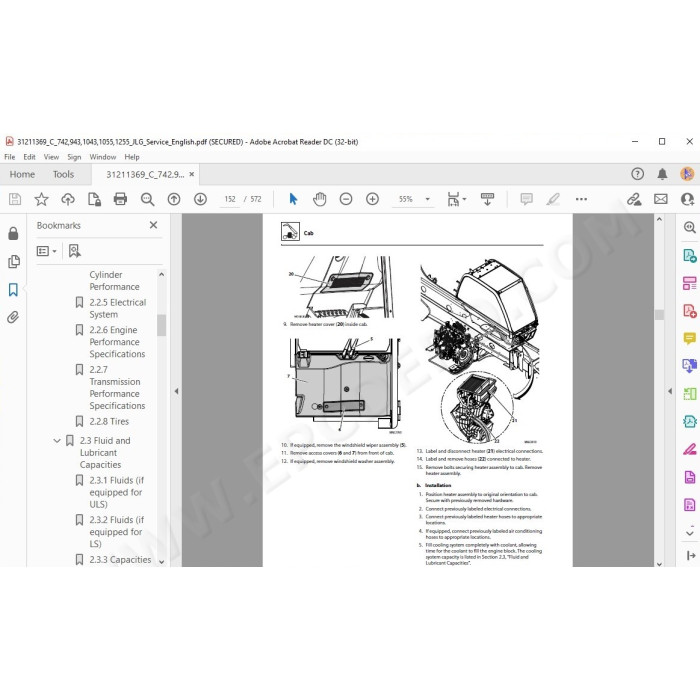Viewport: 700px width, 700px height.
Task: Open the View menu
Action: (51, 157)
